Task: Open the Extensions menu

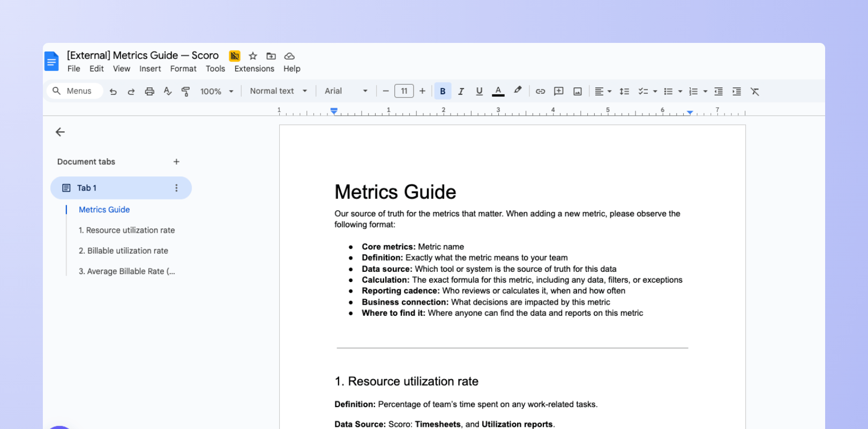Action: (x=255, y=69)
